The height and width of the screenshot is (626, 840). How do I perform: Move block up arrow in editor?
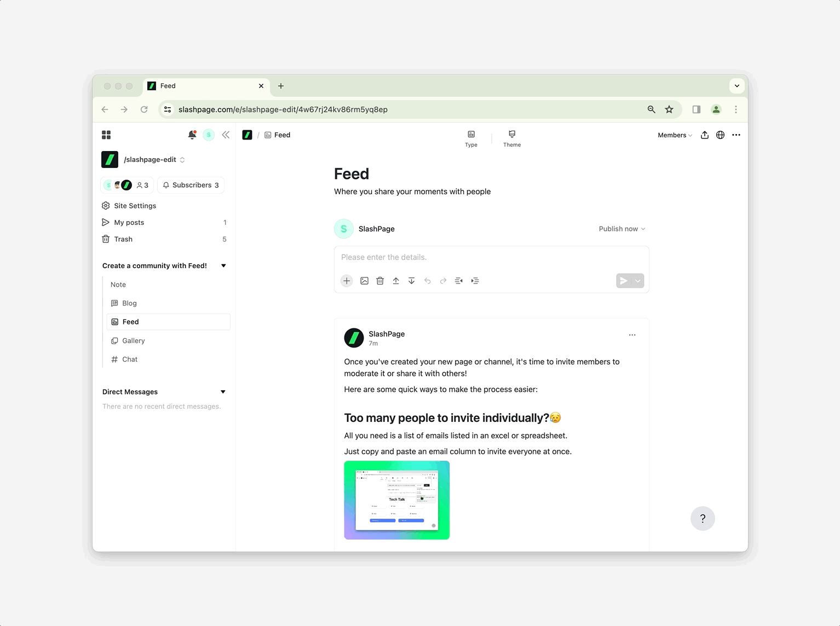pos(396,281)
